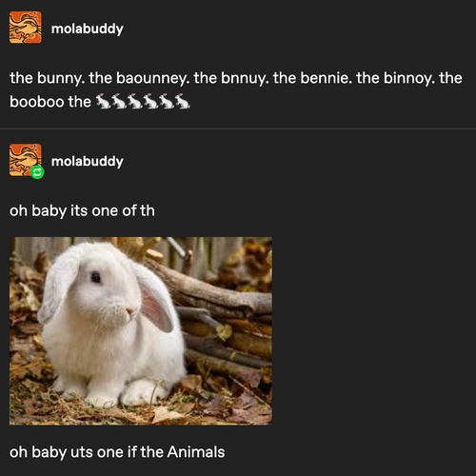This screenshot has width=476, height=476.
Task: Click the divider line between the posts
Action: (238, 129)
